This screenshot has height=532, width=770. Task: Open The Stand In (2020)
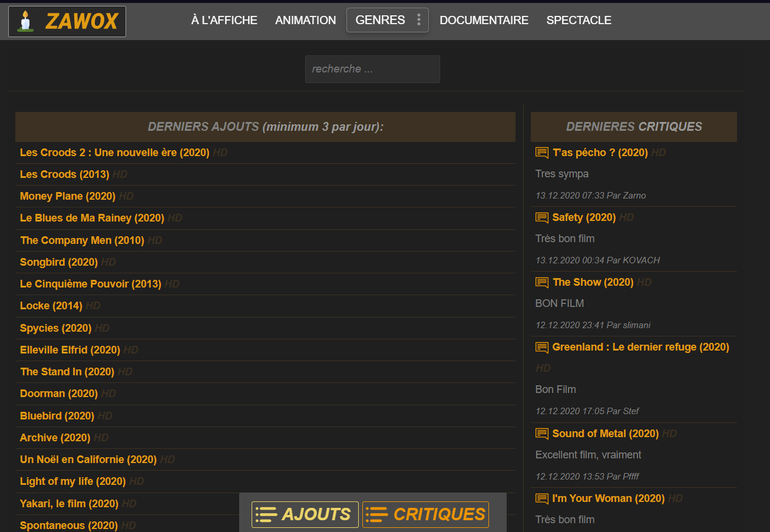67,372
